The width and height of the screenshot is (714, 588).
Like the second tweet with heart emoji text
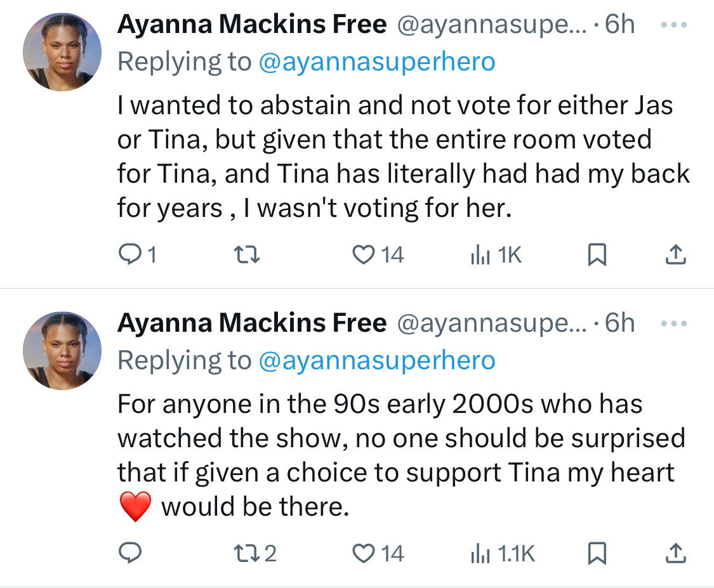[x=378, y=553]
